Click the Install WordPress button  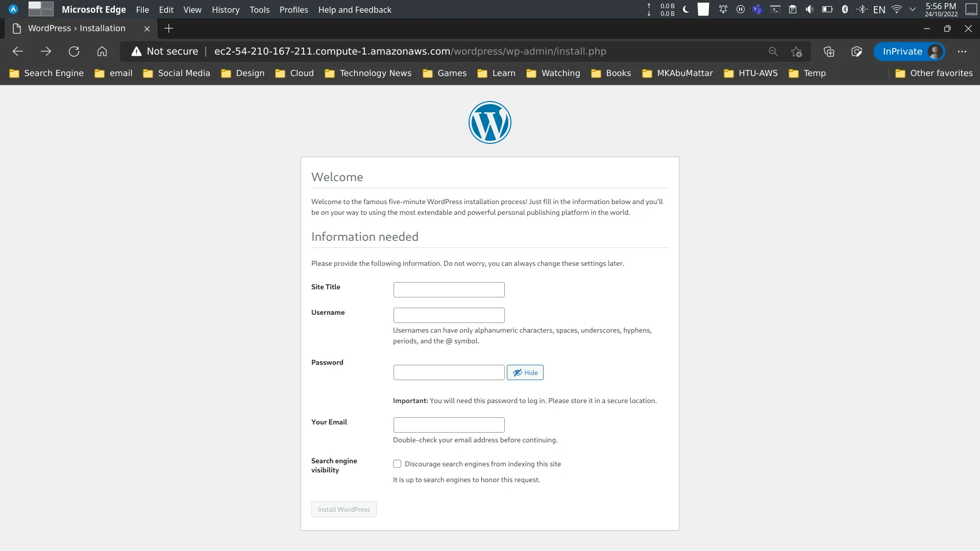tap(344, 509)
